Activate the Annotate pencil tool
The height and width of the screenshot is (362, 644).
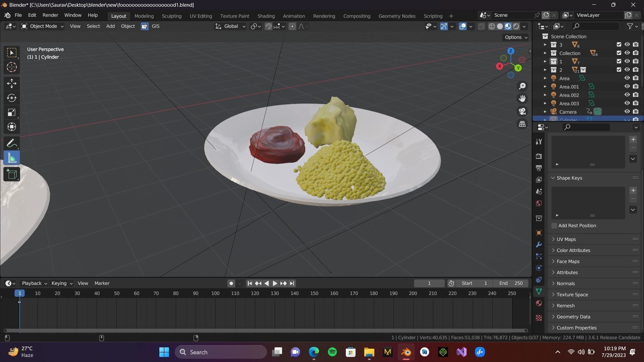pos(12,143)
